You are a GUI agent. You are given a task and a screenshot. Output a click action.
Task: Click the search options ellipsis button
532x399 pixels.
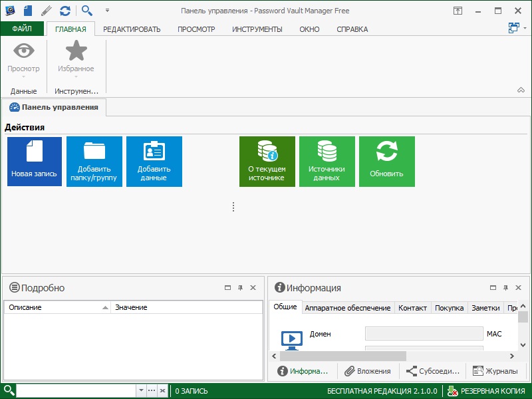(x=152, y=390)
